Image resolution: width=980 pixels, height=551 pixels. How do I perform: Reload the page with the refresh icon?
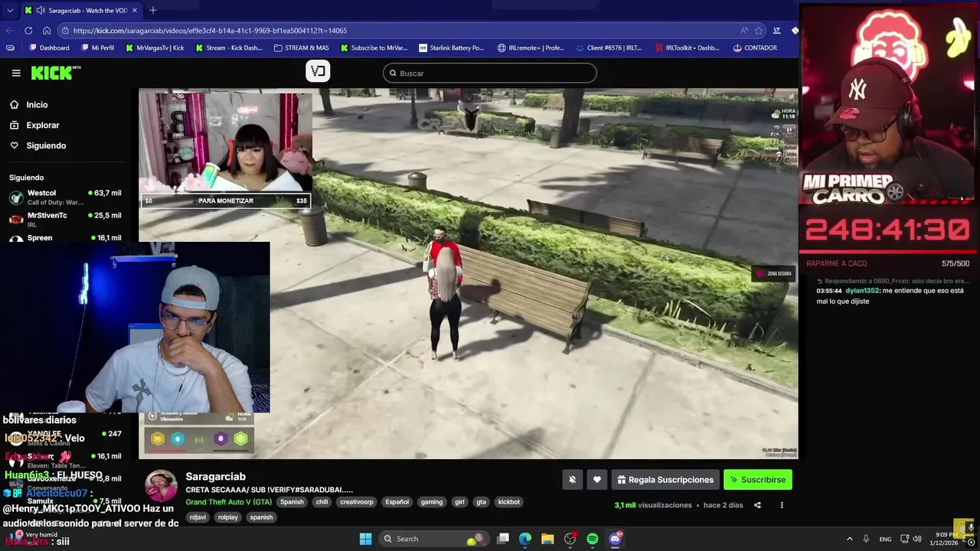[28, 31]
